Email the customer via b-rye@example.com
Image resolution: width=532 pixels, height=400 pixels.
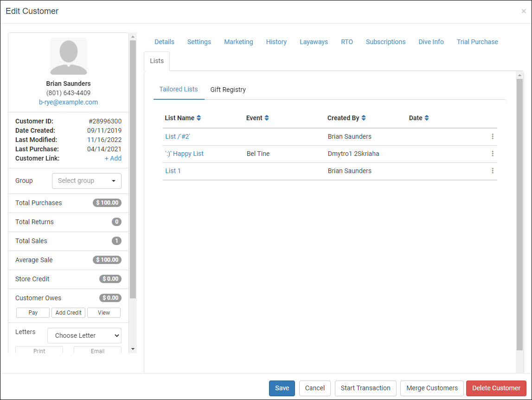[x=68, y=102]
